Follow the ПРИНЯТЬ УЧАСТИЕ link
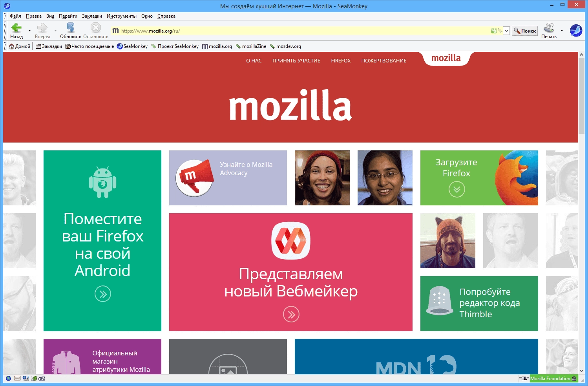 point(296,60)
